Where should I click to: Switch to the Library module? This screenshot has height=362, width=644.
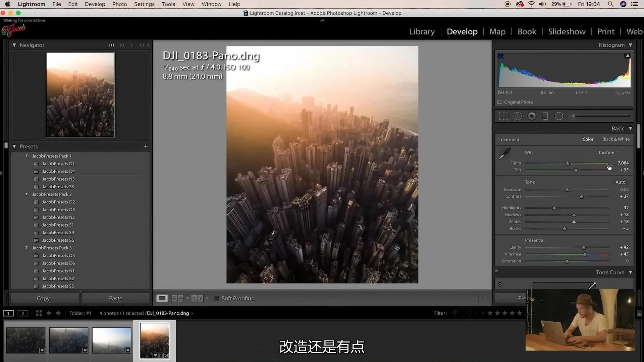(422, 32)
